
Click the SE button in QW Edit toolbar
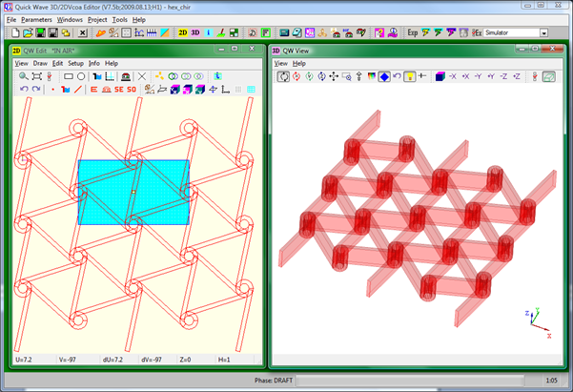pos(119,90)
